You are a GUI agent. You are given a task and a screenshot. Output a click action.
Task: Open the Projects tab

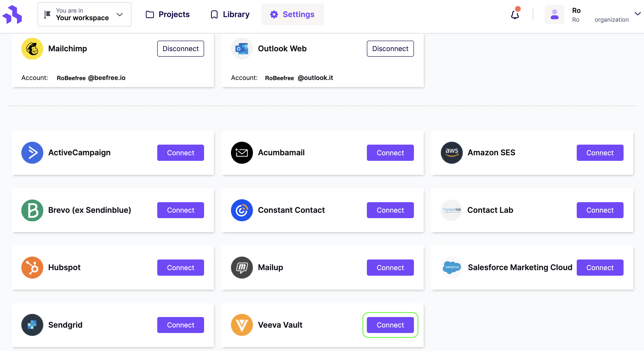click(x=167, y=14)
